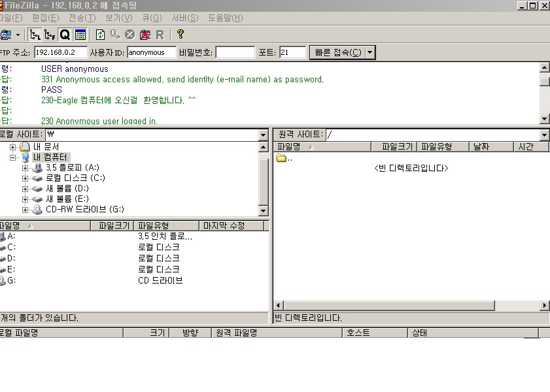Toggle local directory tree view icon

35,35
